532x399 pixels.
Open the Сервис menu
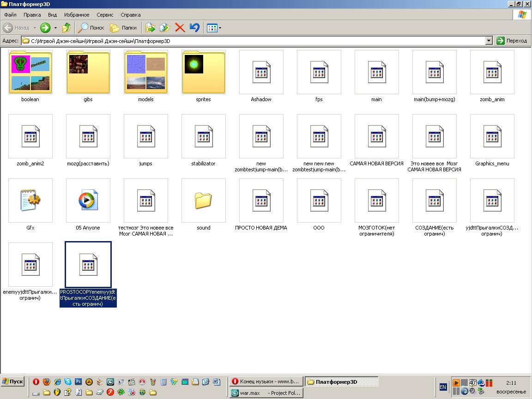104,15
